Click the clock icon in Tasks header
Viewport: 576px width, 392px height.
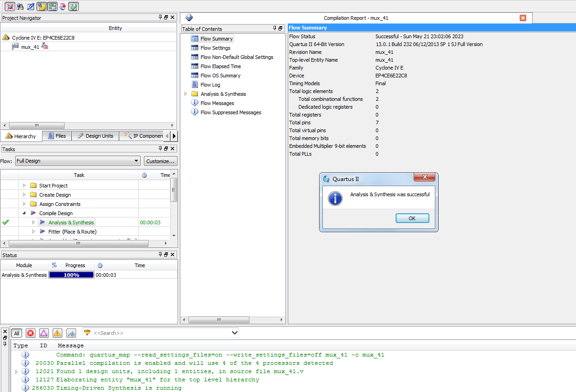[x=144, y=175]
